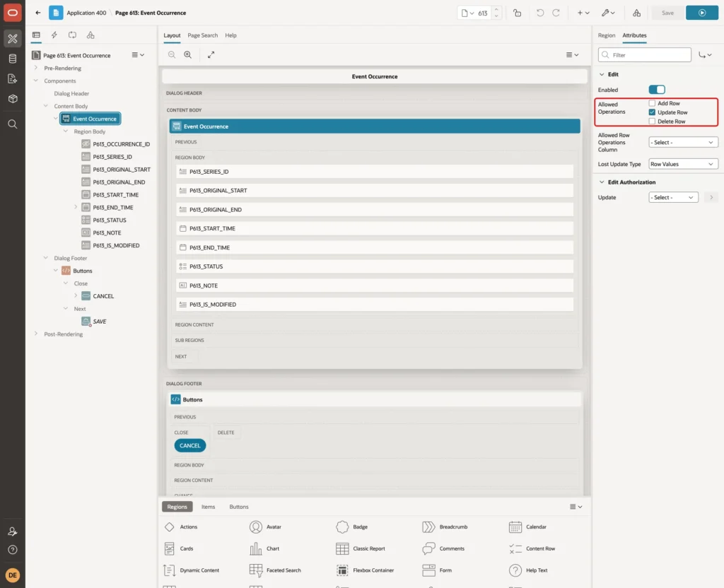Open the Help tab

pos(230,35)
